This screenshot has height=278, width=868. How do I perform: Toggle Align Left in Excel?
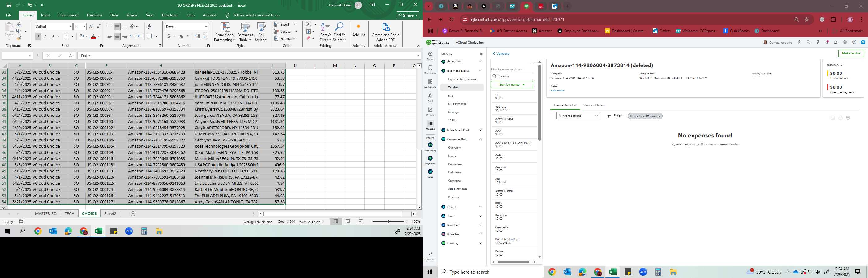[x=110, y=36]
